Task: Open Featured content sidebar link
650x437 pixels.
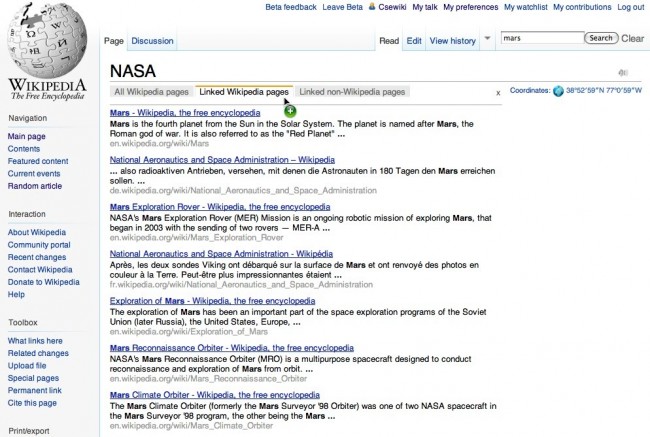Action: 38,161
